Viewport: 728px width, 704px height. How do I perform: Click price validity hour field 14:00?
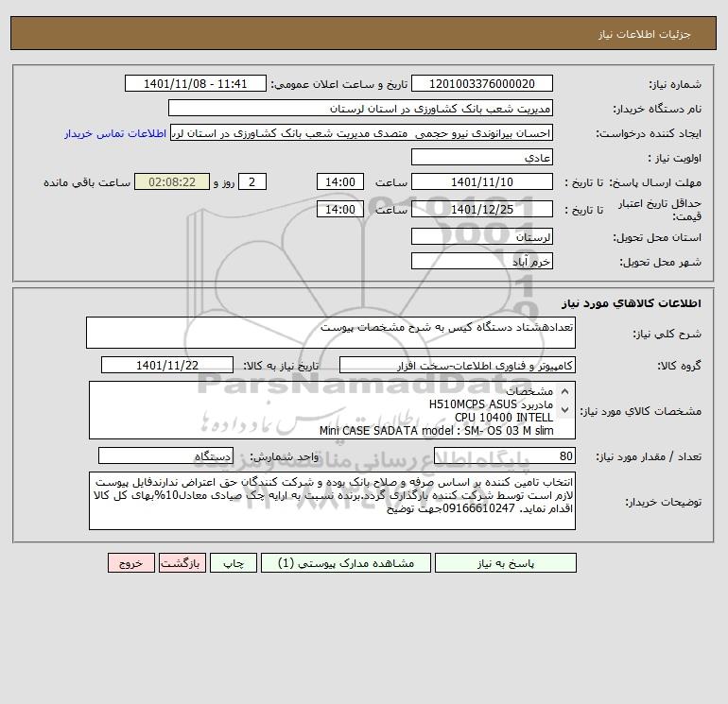coord(339,209)
